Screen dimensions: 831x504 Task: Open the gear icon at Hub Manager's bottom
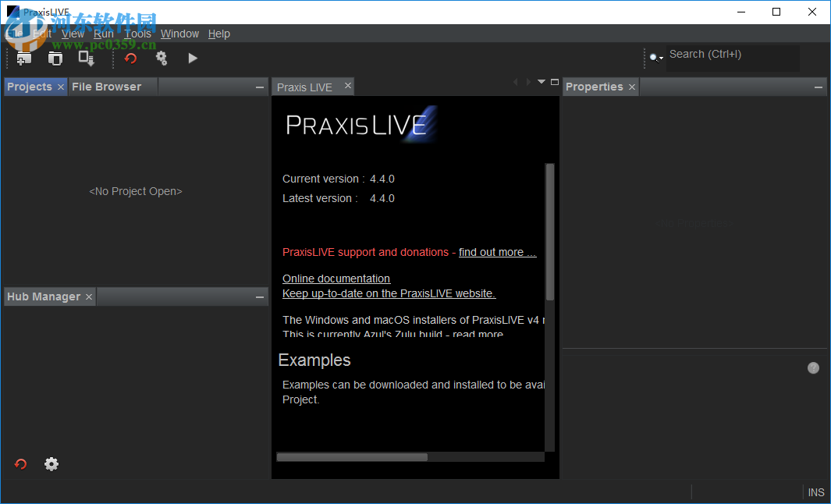click(51, 463)
